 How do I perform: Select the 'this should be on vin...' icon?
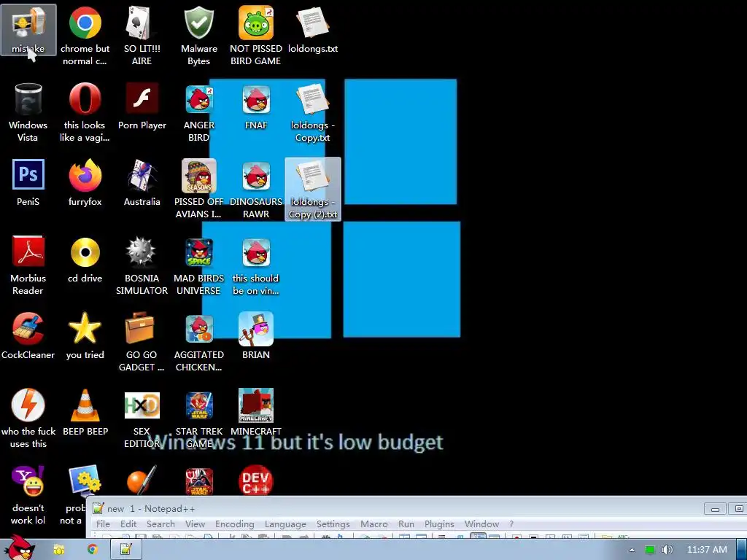pos(256,265)
